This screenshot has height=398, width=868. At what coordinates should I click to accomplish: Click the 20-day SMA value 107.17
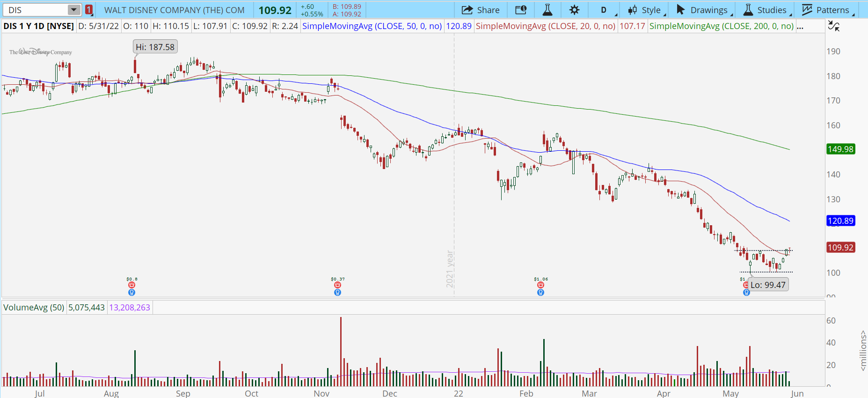pyautogui.click(x=632, y=26)
